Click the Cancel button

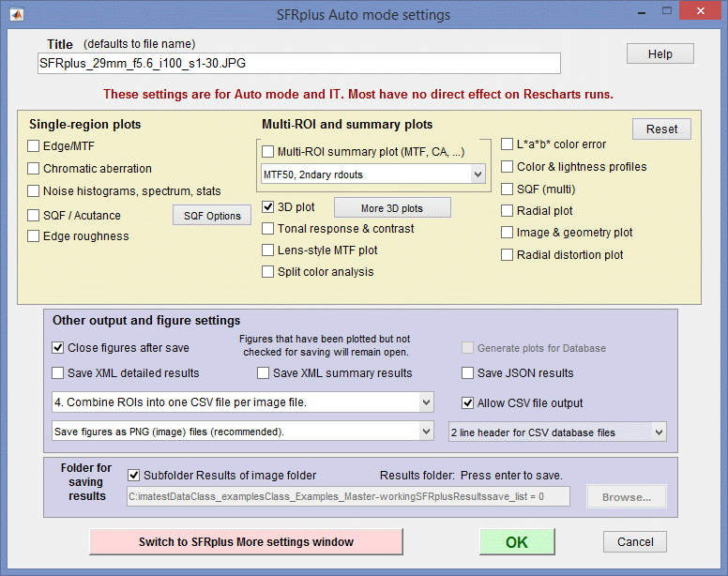pos(635,541)
